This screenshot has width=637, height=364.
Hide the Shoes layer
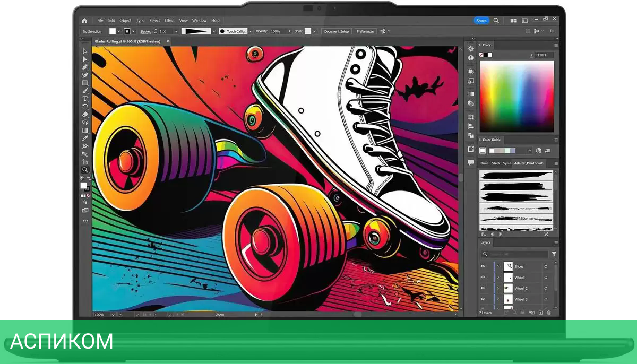(x=483, y=266)
